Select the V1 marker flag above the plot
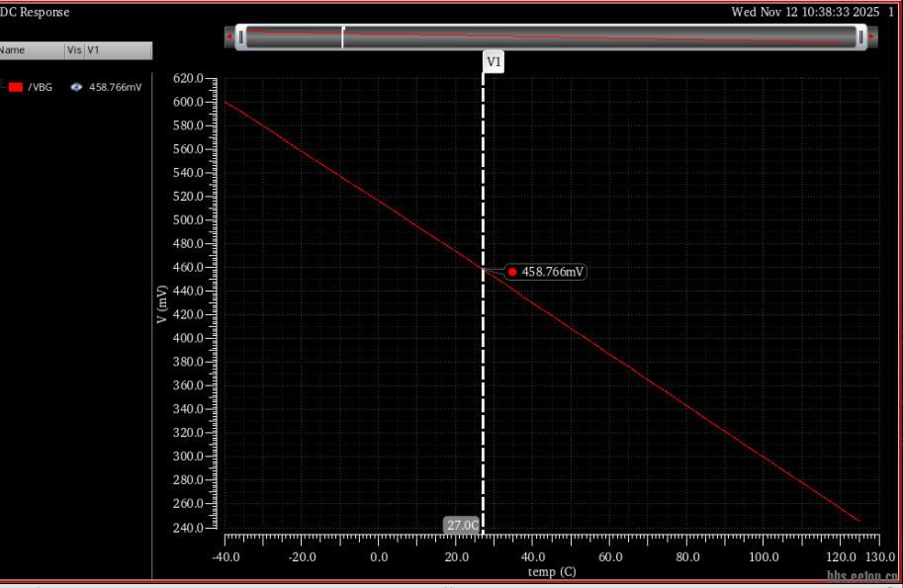Image resolution: width=903 pixels, height=588 pixels. pos(495,62)
